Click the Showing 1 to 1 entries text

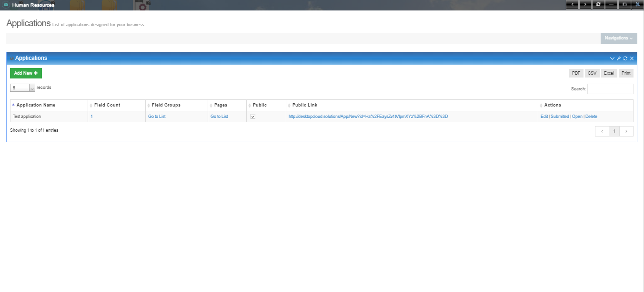(x=34, y=130)
